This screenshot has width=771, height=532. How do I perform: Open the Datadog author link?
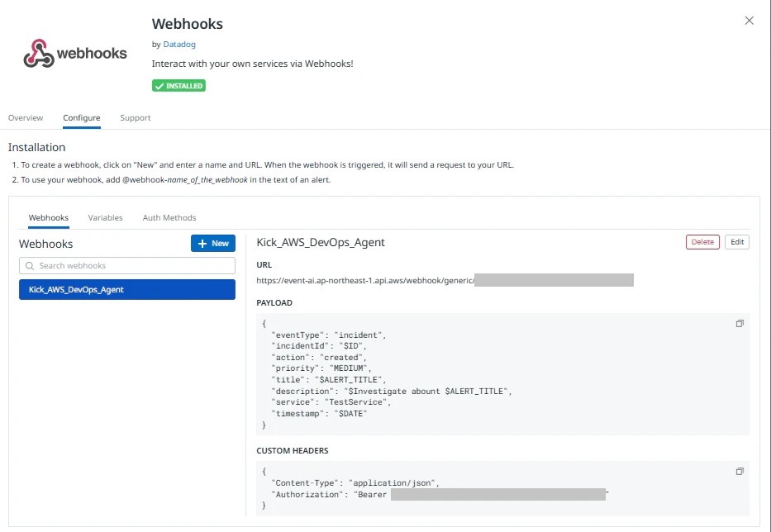[x=179, y=45]
